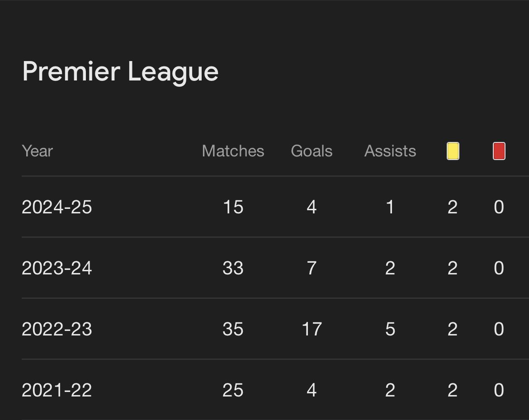Image resolution: width=529 pixels, height=420 pixels.
Task: Select the 2024-25 season row label
Action: (57, 207)
